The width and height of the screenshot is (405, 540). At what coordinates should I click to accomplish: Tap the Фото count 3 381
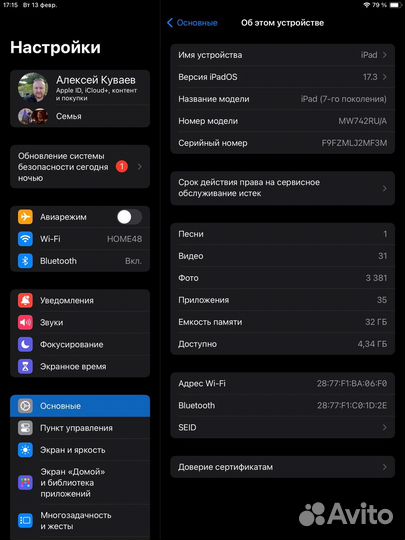(376, 278)
